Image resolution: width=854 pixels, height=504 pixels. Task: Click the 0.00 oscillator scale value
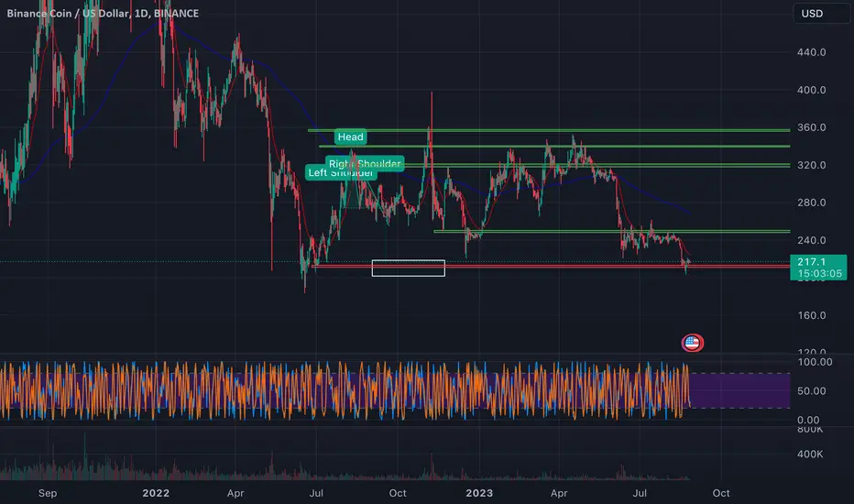[808, 420]
